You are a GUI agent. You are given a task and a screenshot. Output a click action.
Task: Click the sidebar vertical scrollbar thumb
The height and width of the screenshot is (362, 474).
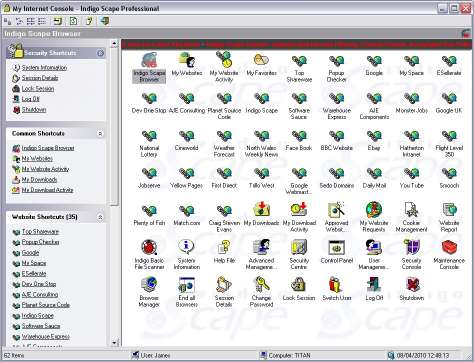pos(114,126)
